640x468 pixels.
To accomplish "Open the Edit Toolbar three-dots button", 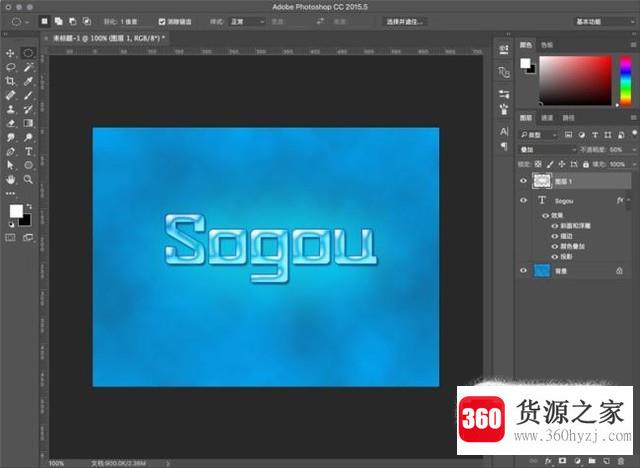I will (10, 193).
